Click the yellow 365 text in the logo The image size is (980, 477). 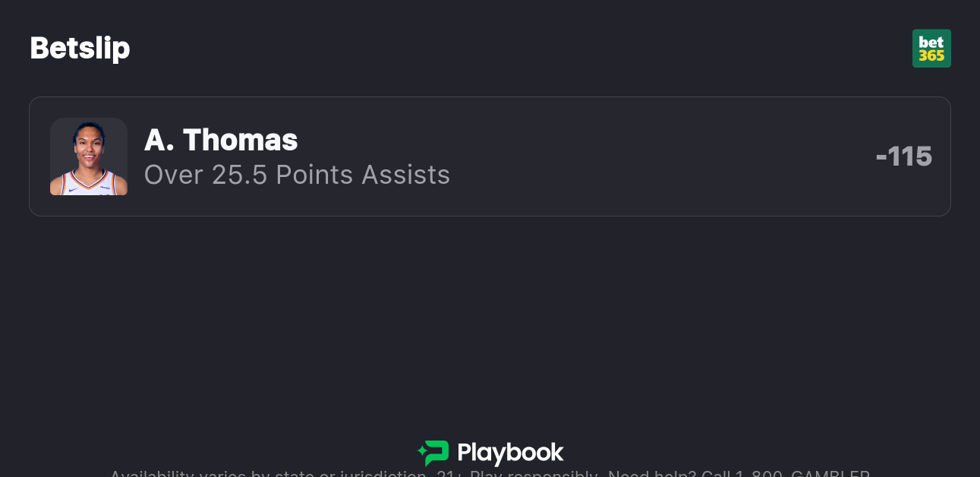[x=931, y=55]
